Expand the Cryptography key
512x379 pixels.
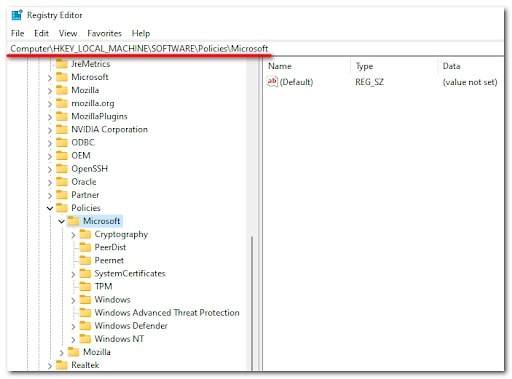(73, 235)
